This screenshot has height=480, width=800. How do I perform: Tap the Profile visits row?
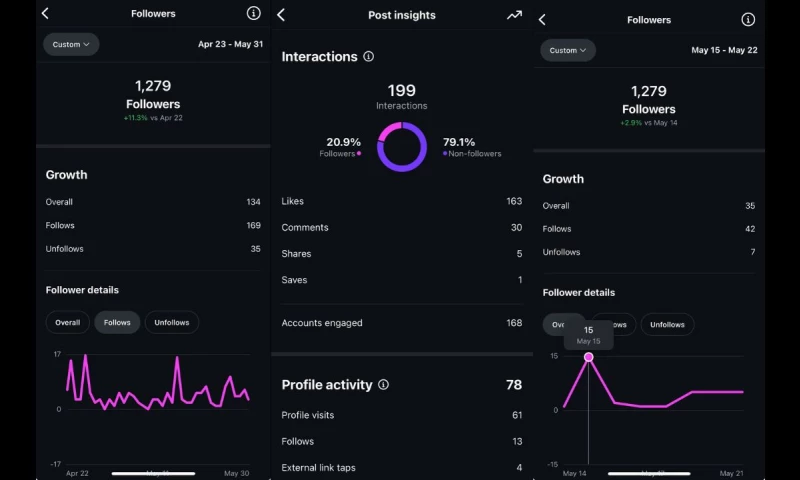click(x=401, y=415)
